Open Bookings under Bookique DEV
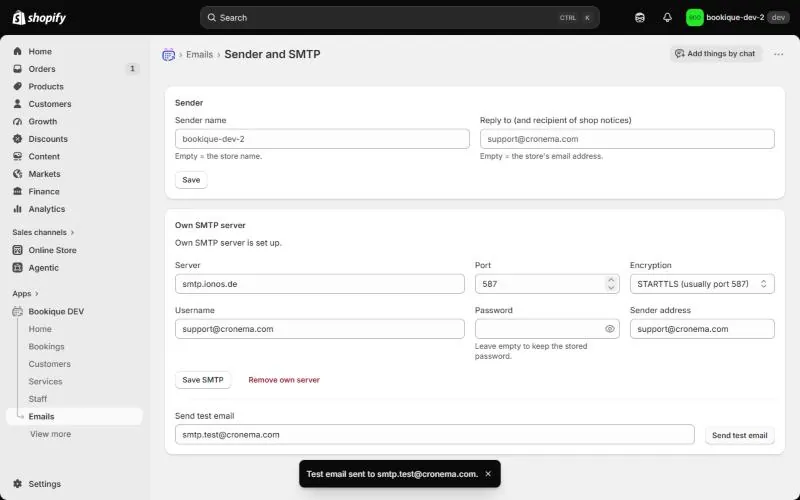Screen dimensions: 800x500 pyautogui.click(x=46, y=346)
